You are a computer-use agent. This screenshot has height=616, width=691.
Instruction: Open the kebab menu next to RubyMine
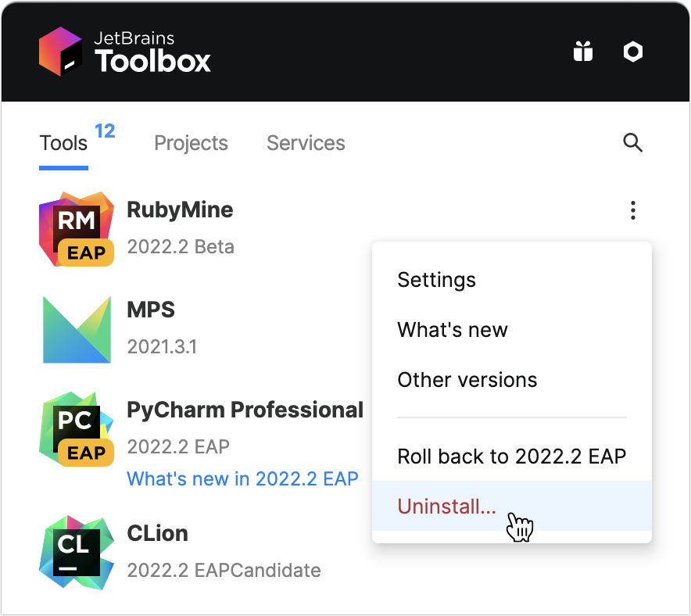click(x=632, y=210)
